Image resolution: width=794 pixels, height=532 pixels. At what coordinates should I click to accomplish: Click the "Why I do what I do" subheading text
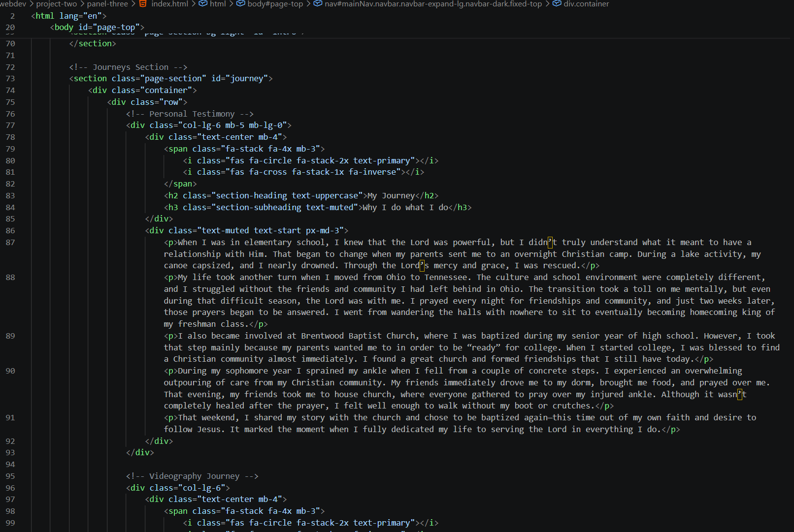405,208
